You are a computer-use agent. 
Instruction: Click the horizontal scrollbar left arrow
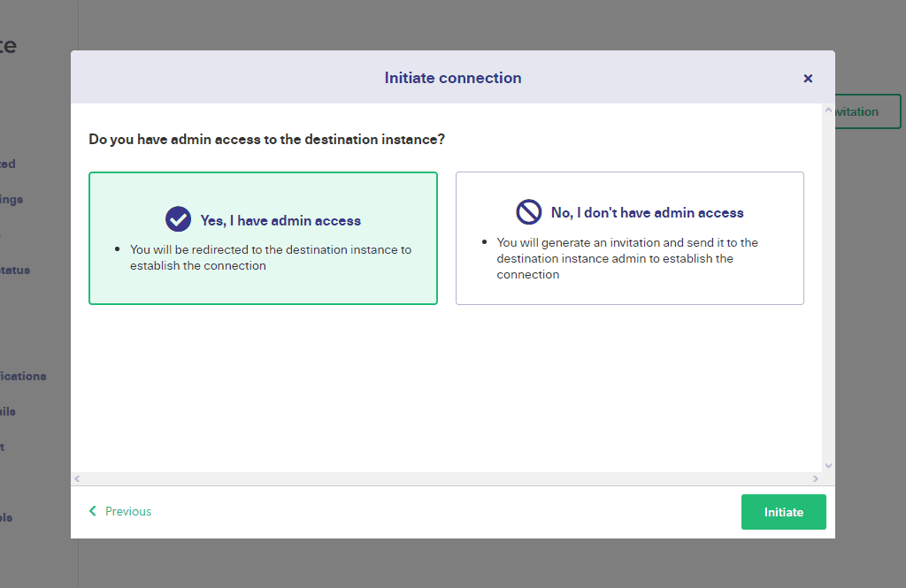pos(77,479)
